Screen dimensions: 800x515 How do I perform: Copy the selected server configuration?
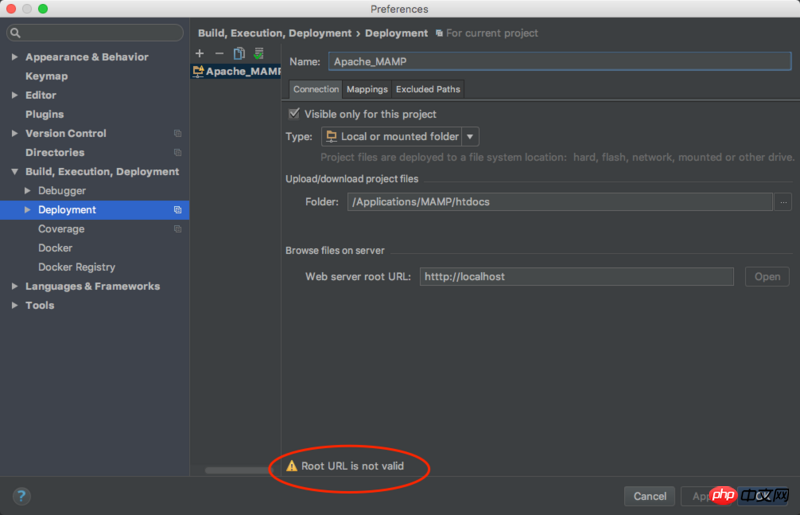coord(239,53)
